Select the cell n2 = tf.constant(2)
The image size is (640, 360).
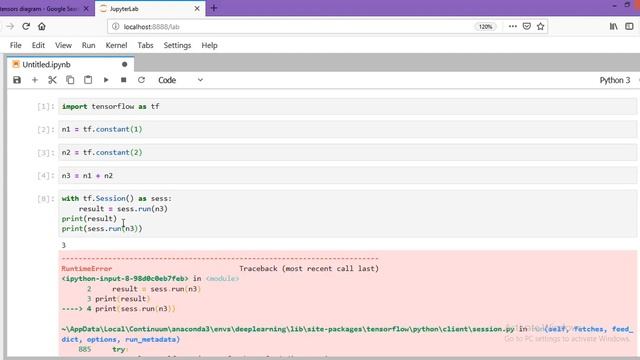[347, 153]
